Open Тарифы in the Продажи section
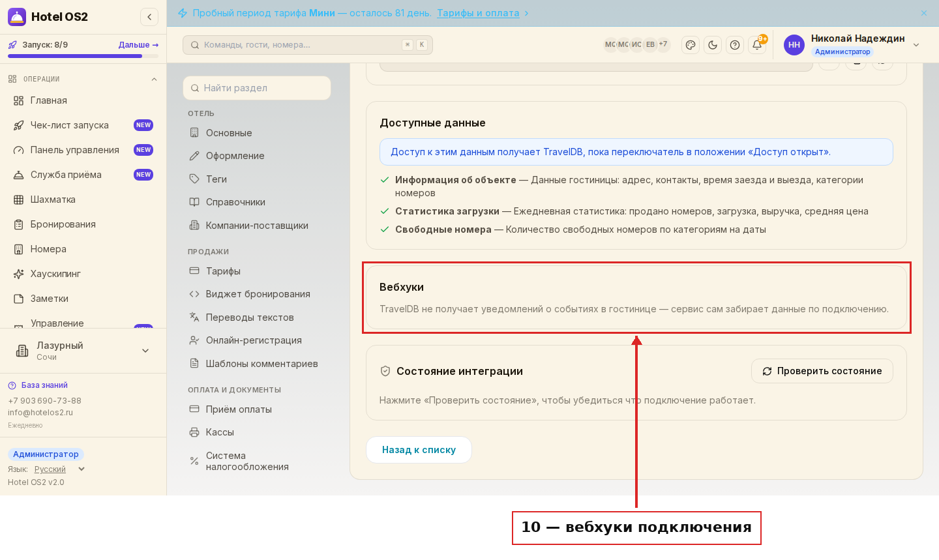The height and width of the screenshot is (560, 939). tap(257, 271)
